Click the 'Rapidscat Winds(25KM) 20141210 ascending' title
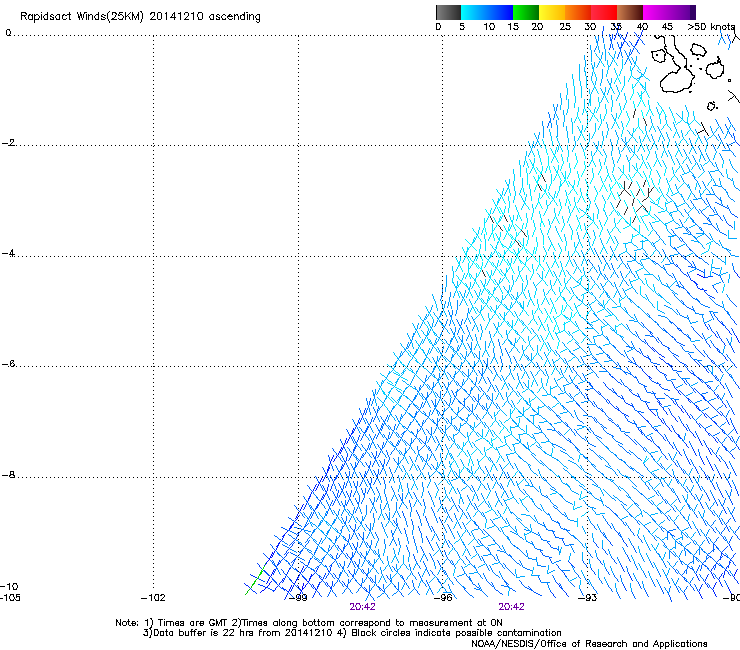This screenshot has width=740, height=650. click(x=140, y=17)
